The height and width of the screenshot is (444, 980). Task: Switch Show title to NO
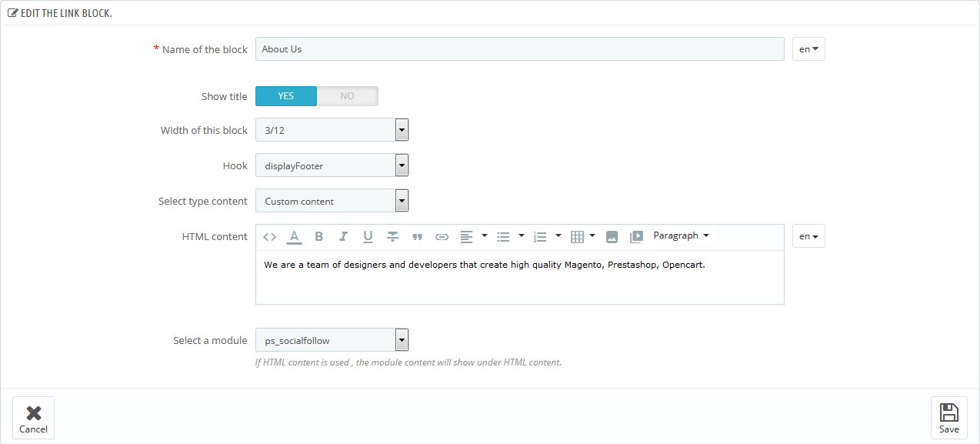click(x=347, y=95)
